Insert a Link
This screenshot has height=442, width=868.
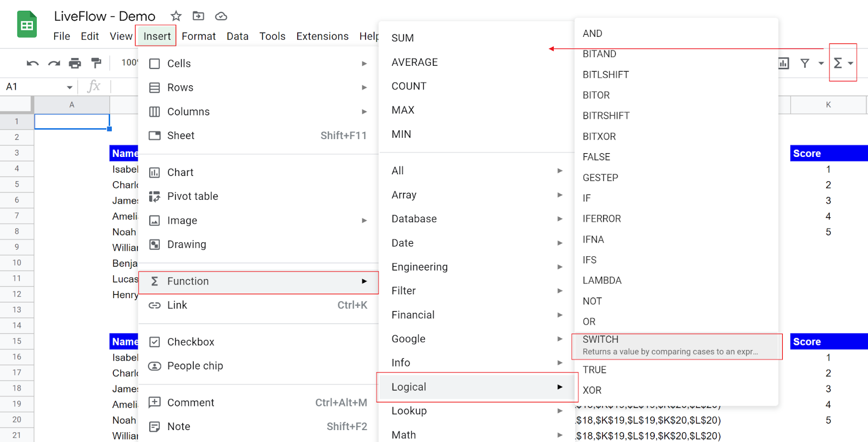coord(258,305)
